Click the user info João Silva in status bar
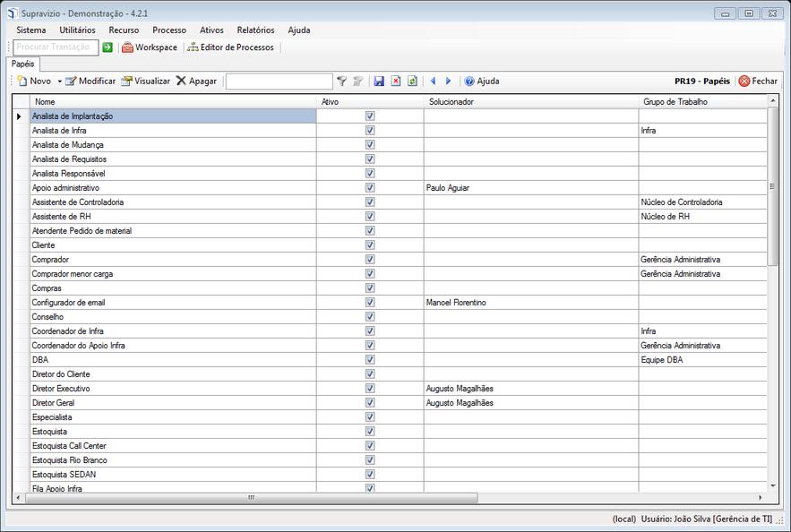 pos(706,519)
